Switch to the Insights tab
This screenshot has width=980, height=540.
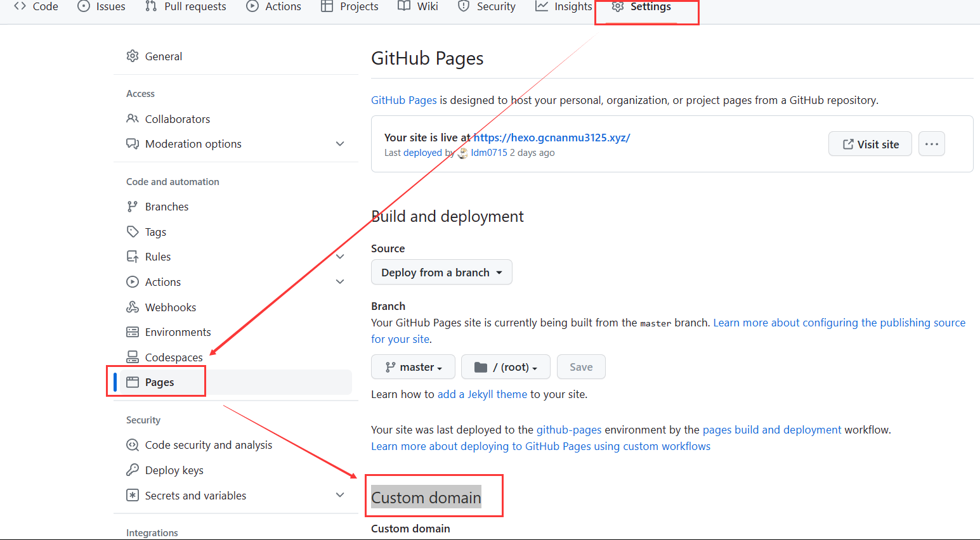coord(564,6)
